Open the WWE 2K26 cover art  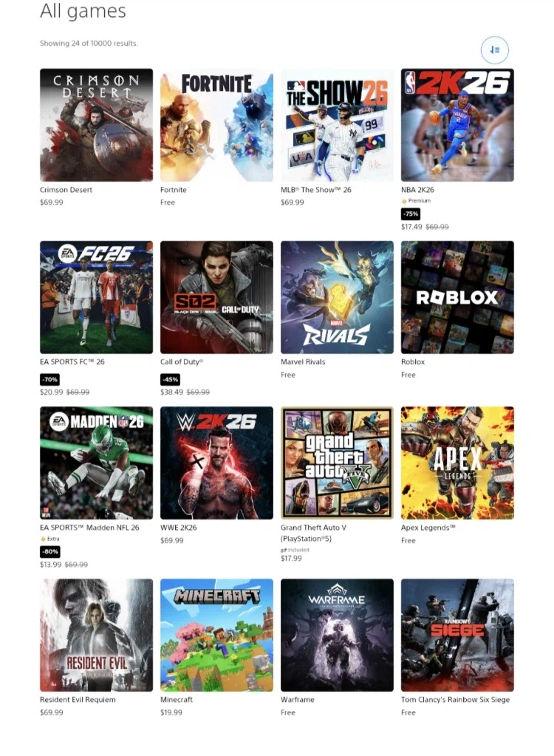[216, 463]
